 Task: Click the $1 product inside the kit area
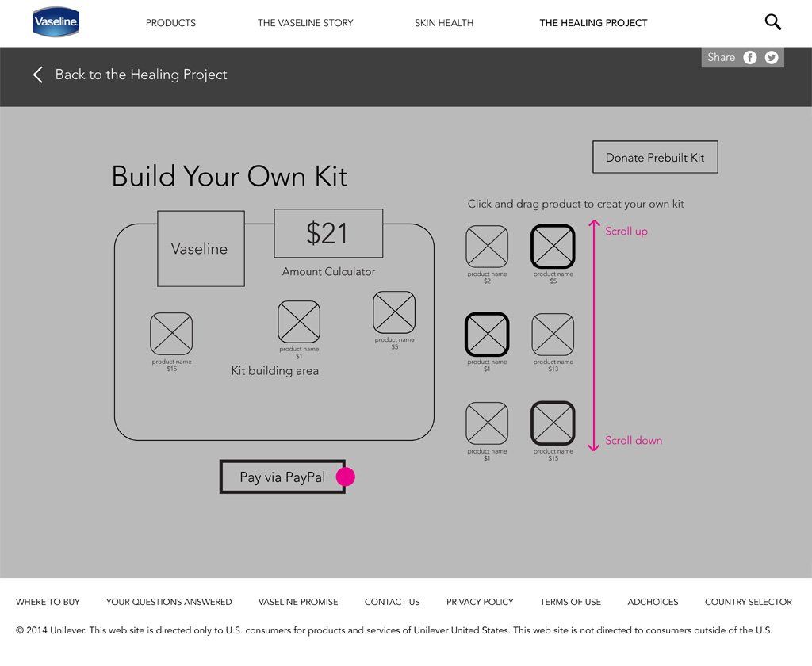click(299, 322)
